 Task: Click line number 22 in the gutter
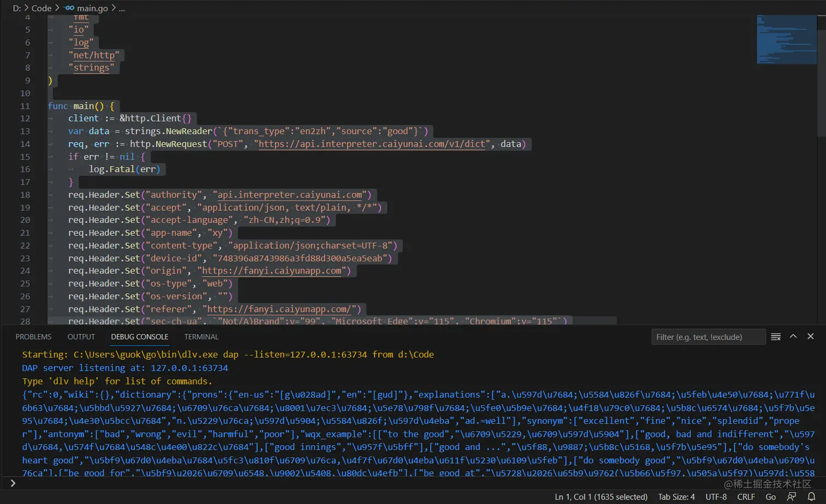[x=25, y=246]
